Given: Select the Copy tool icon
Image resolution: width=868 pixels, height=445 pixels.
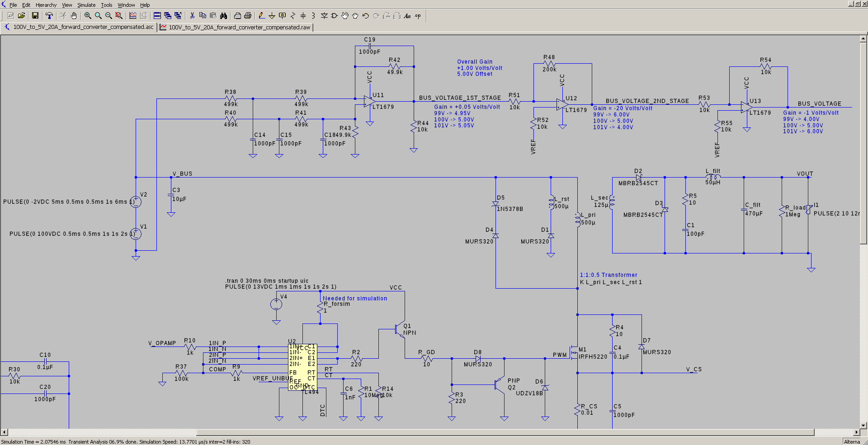Looking at the screenshot, I should [x=203, y=16].
